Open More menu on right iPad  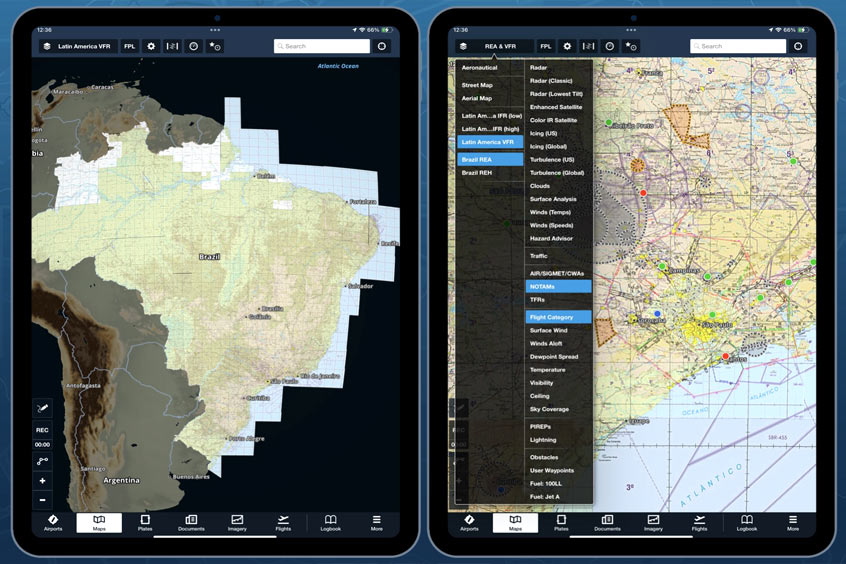coord(793,522)
